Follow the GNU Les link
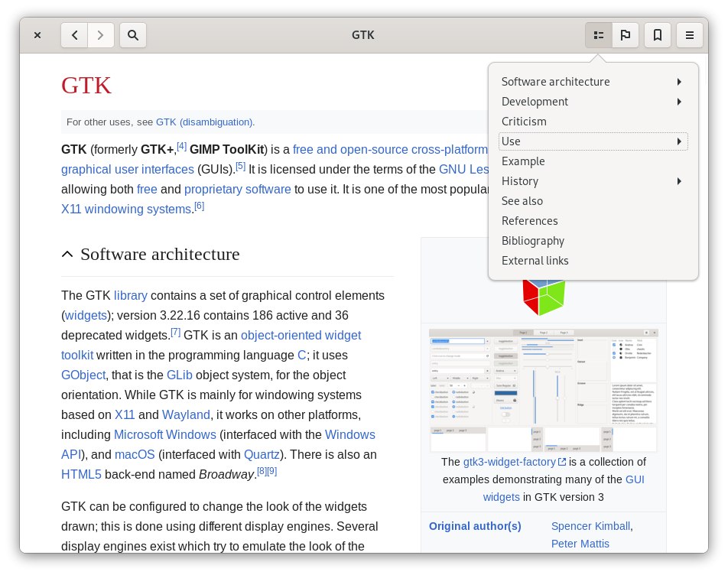 [463, 170]
